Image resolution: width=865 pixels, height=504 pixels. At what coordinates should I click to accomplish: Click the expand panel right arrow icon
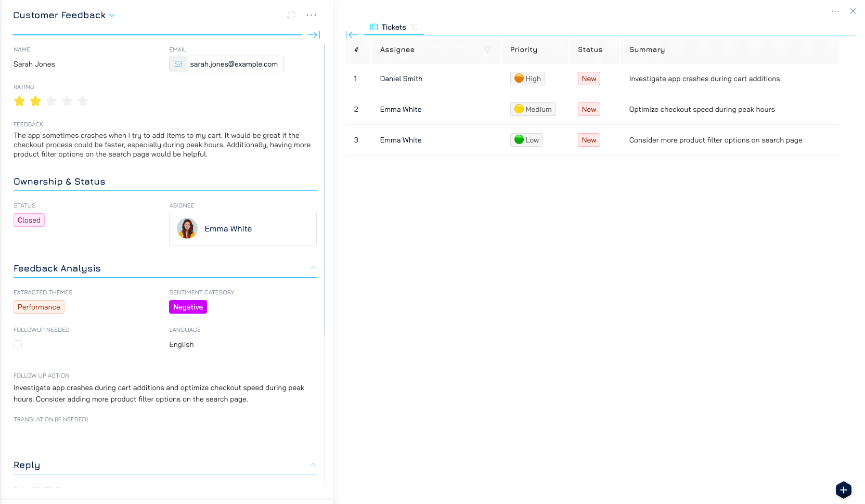point(313,35)
